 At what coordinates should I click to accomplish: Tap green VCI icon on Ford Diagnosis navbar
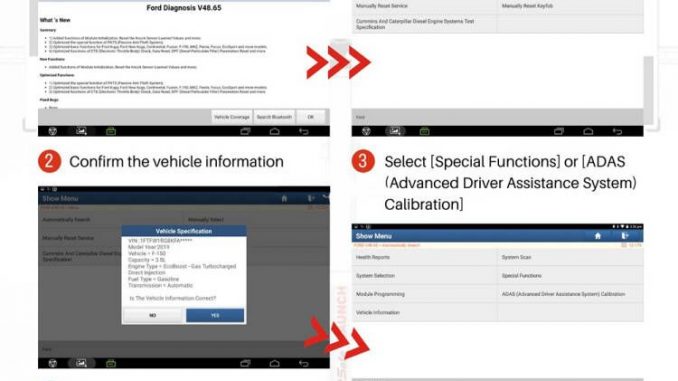tap(111, 131)
